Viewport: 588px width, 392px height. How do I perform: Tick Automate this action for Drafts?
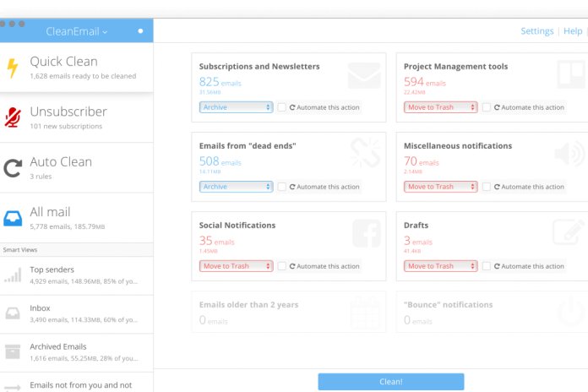coord(487,266)
